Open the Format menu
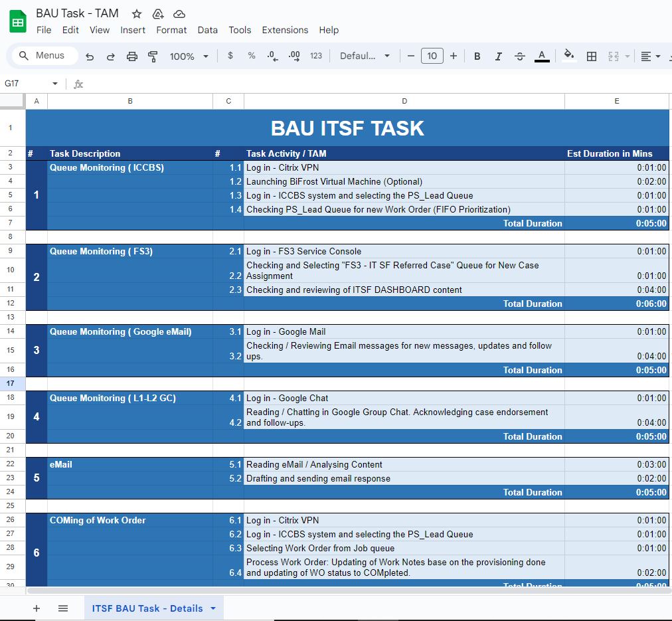The width and height of the screenshot is (672, 621). click(171, 30)
